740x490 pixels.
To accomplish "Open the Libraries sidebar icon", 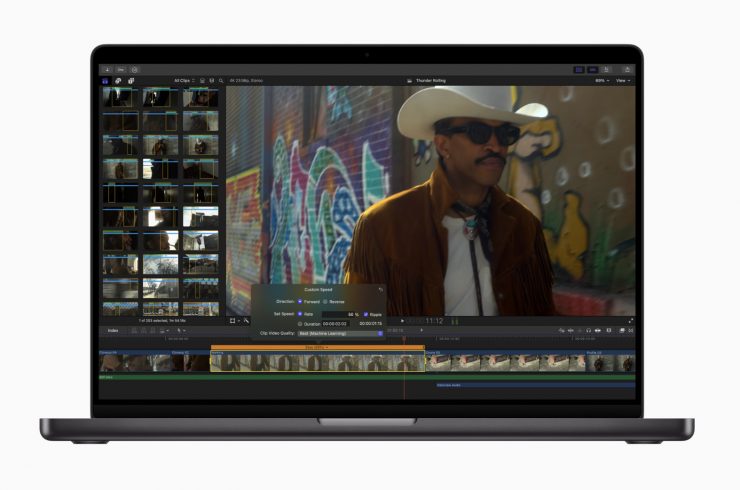I will [x=106, y=80].
